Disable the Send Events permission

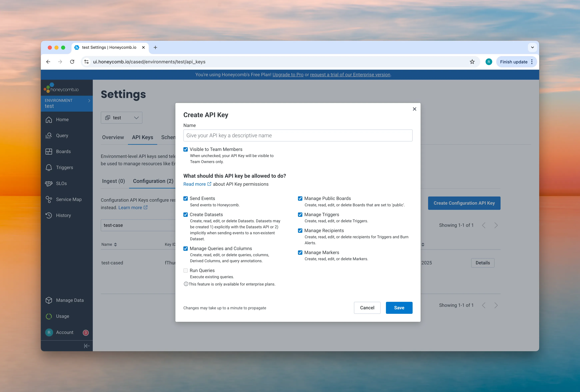click(x=186, y=198)
